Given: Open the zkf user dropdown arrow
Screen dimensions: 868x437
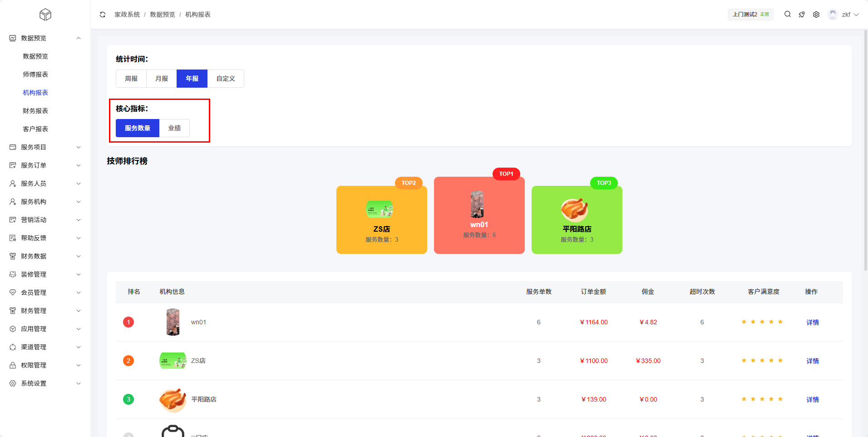Looking at the screenshot, I should pyautogui.click(x=856, y=15).
